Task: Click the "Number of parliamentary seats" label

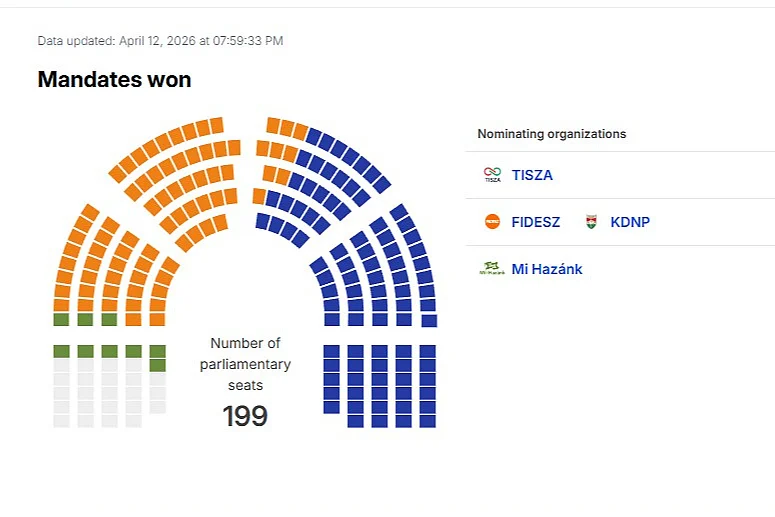Action: [x=245, y=365]
